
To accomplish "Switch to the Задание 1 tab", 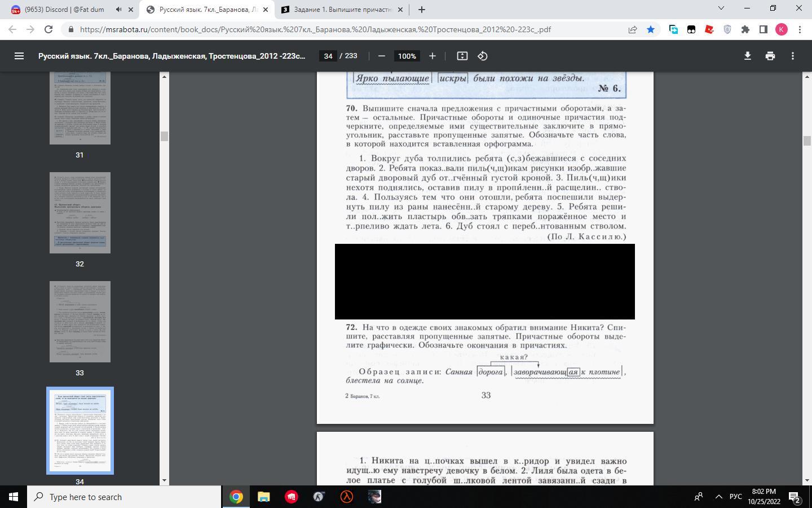I will 342,10.
